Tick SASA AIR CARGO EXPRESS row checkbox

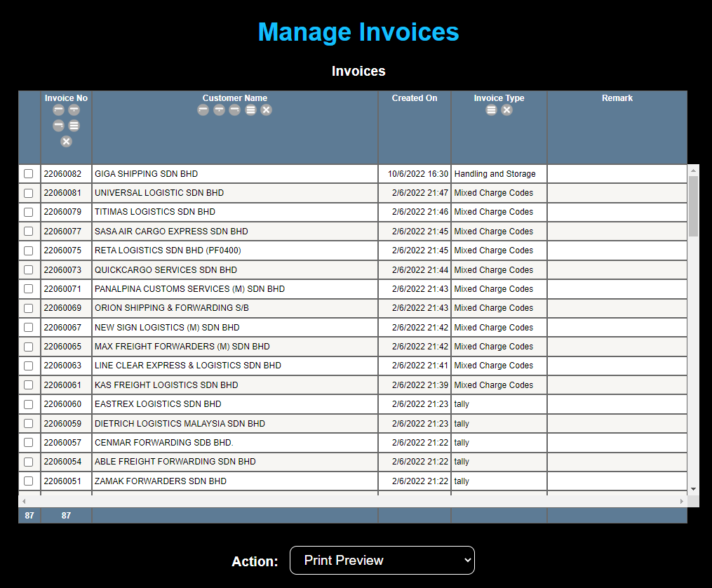pos(29,231)
